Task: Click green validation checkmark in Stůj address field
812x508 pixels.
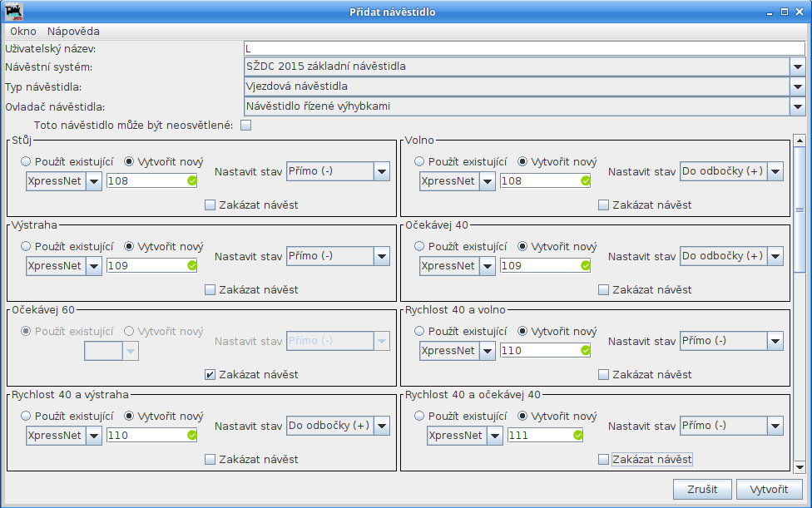Action: pyautogui.click(x=192, y=180)
